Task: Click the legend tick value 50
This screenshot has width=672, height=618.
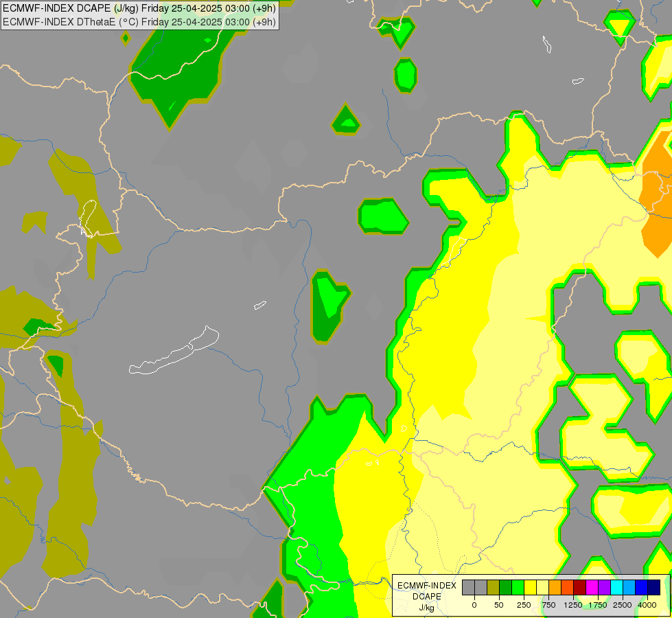Action: coord(499,605)
